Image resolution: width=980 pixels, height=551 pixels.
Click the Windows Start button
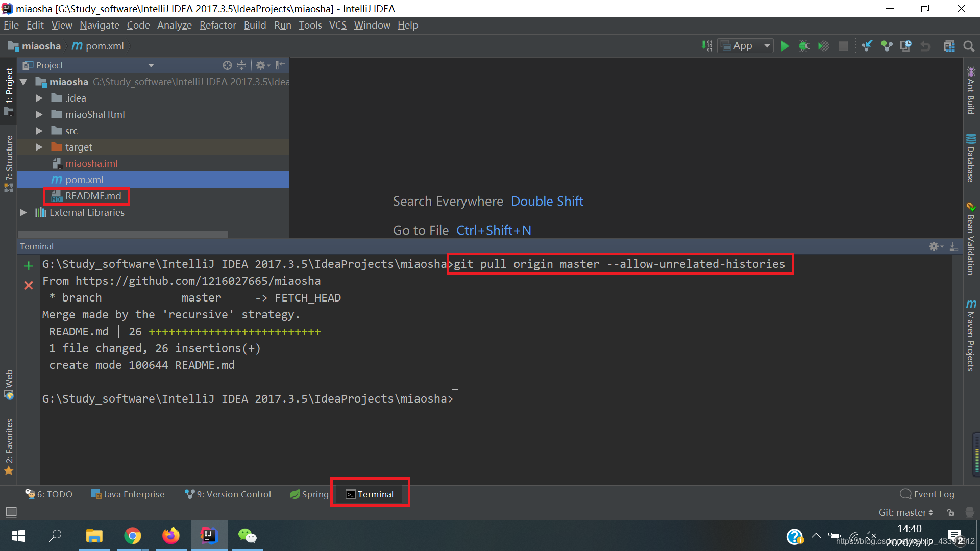point(18,536)
